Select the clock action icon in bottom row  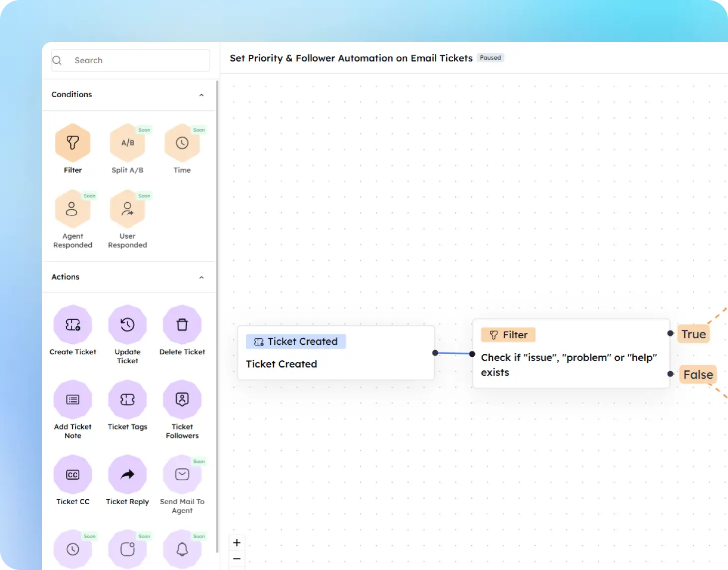click(73, 549)
